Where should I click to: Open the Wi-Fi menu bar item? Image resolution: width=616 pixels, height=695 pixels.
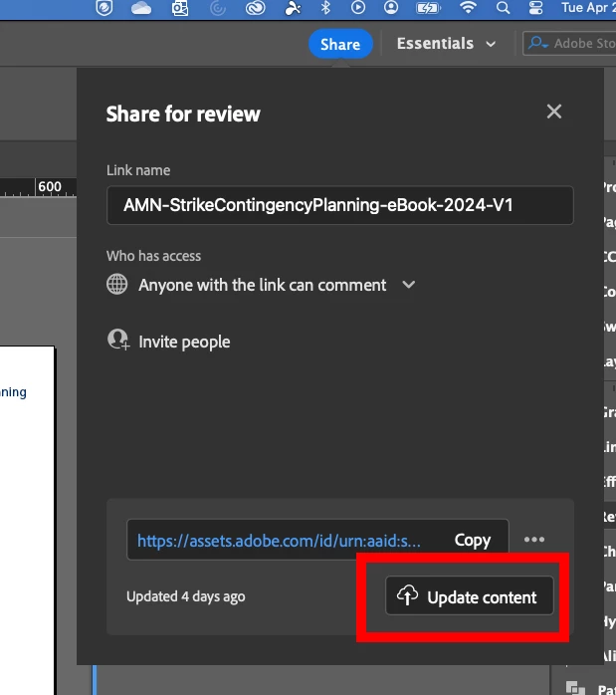pyautogui.click(x=468, y=8)
